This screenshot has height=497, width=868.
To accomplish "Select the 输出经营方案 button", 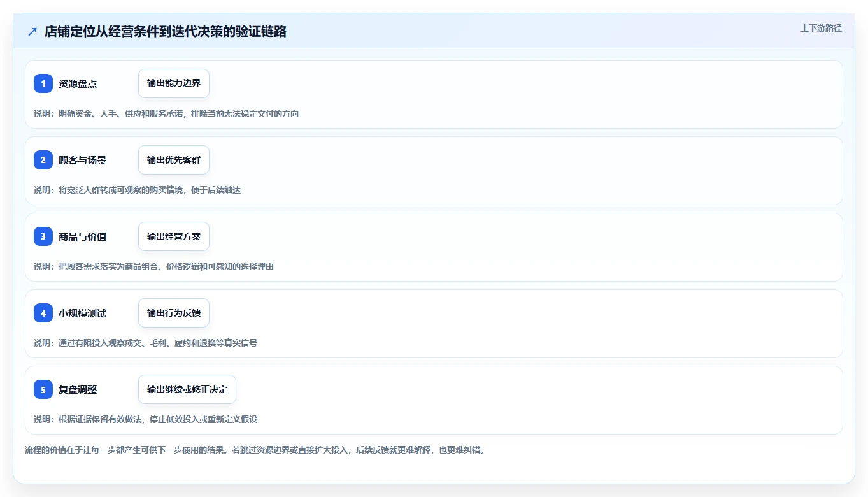I will (x=174, y=236).
